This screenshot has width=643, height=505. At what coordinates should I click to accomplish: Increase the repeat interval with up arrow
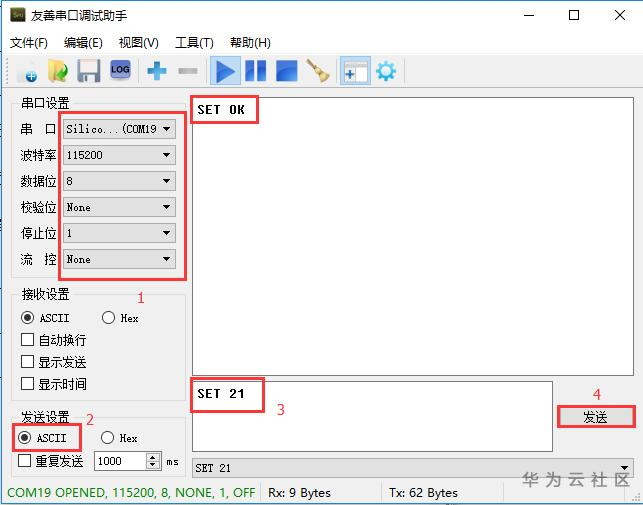pos(153,457)
